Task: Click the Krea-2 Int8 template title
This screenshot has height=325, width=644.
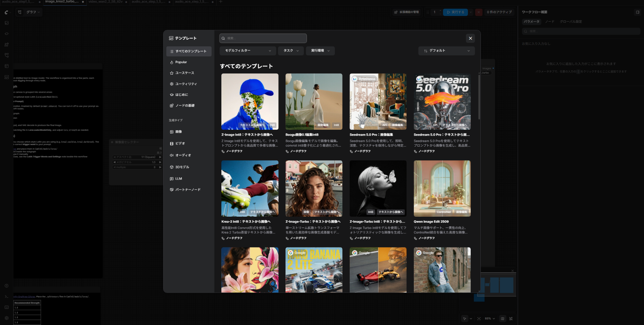Action: [x=246, y=222]
